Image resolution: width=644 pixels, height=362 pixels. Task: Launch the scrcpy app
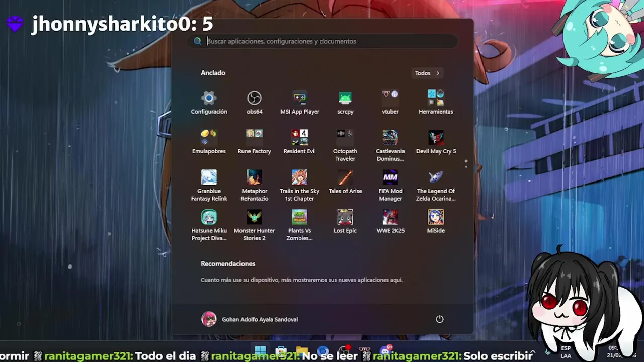345,103
